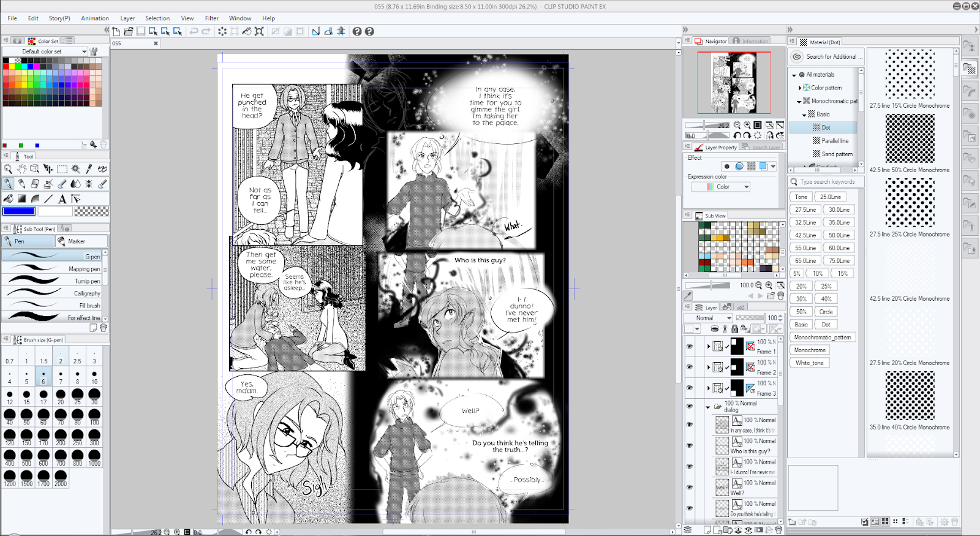The image size is (980, 536).
Task: Select the Move layer tool
Action: click(x=48, y=168)
